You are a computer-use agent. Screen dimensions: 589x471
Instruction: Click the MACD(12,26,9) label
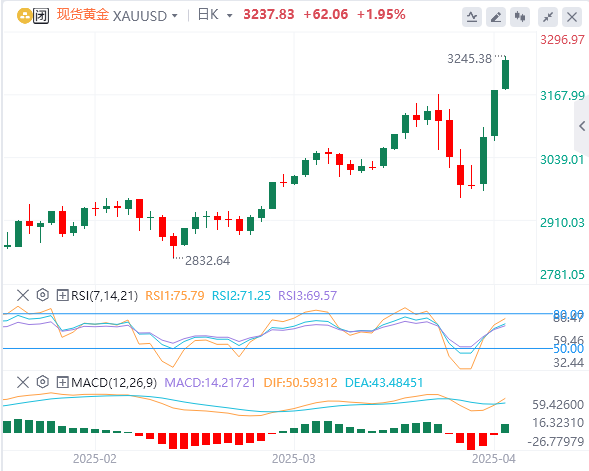(x=114, y=383)
